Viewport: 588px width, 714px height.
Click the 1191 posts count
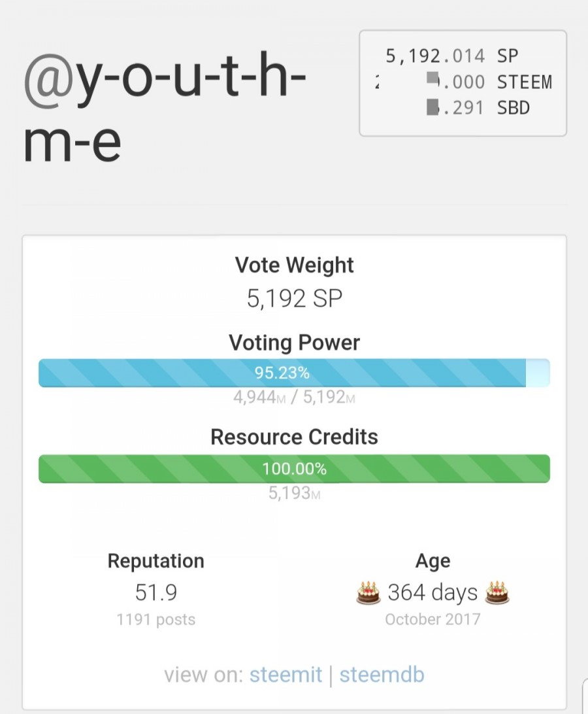coord(155,619)
